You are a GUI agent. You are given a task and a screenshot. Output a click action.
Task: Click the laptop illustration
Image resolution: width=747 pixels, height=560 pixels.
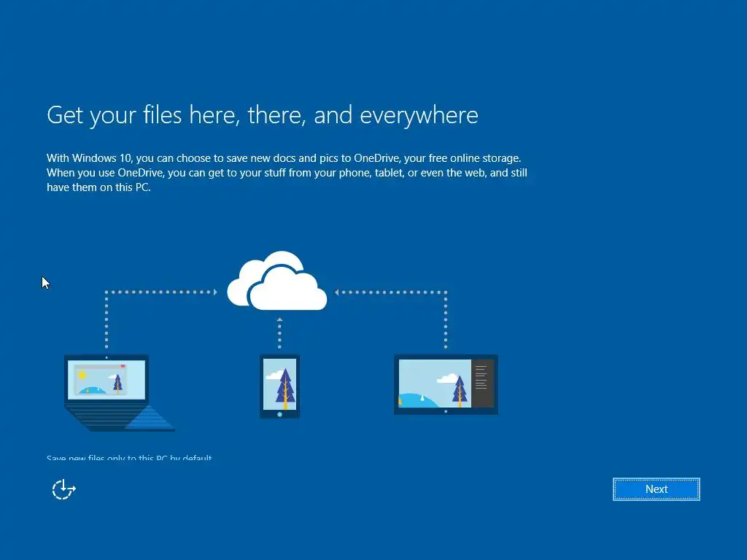pyautogui.click(x=119, y=393)
